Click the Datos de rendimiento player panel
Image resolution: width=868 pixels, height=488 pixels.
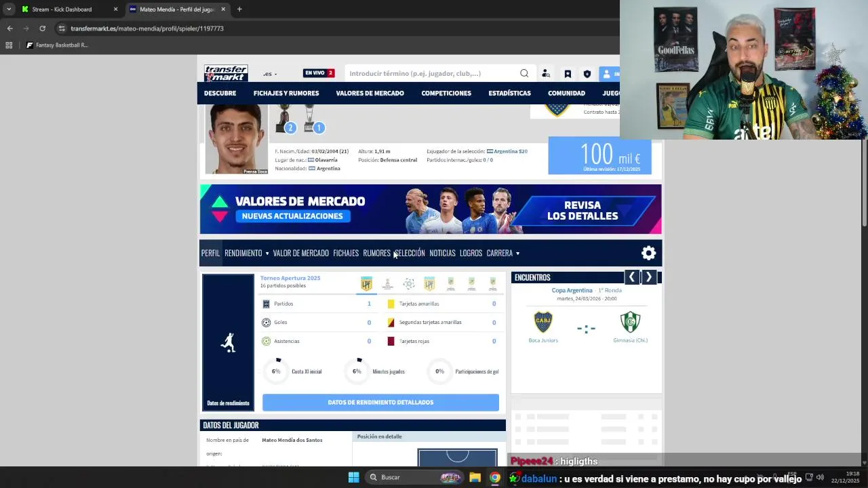pos(228,342)
